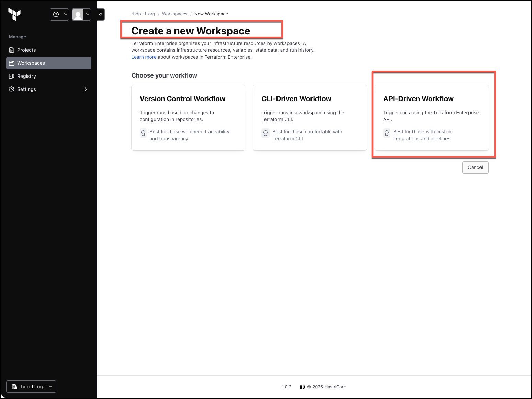Click the Settings gear icon

click(12, 89)
